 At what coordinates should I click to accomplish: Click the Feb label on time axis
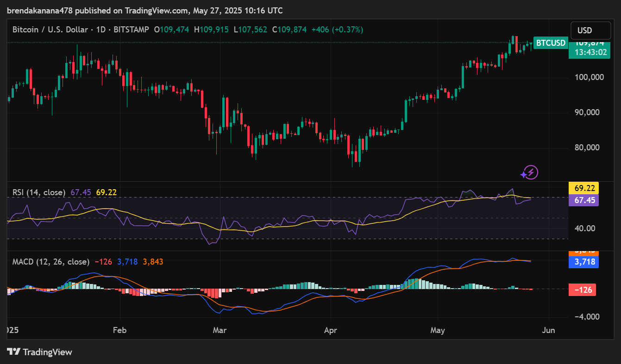(119, 331)
